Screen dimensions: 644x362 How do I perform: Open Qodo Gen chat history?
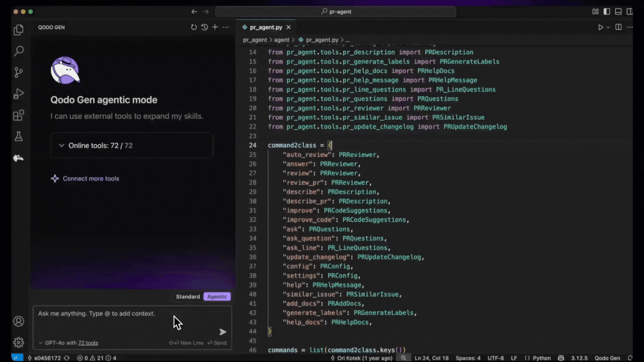205,27
